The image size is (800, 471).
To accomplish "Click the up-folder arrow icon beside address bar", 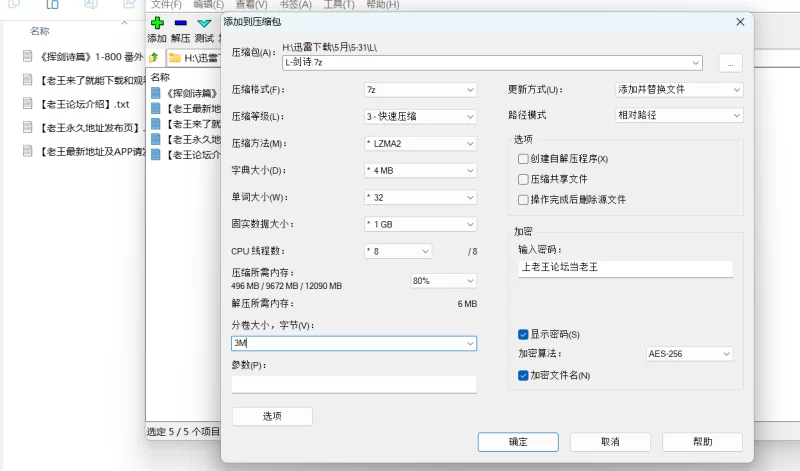I will (x=154, y=57).
